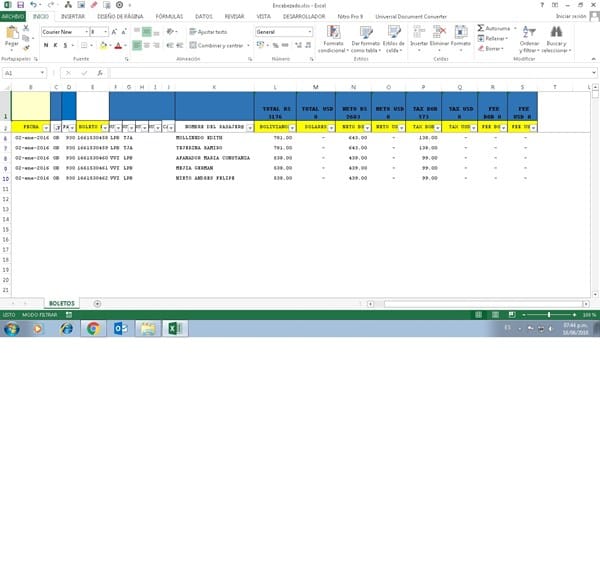
Task: Toggle italic (K) formatting
Action: point(55,46)
